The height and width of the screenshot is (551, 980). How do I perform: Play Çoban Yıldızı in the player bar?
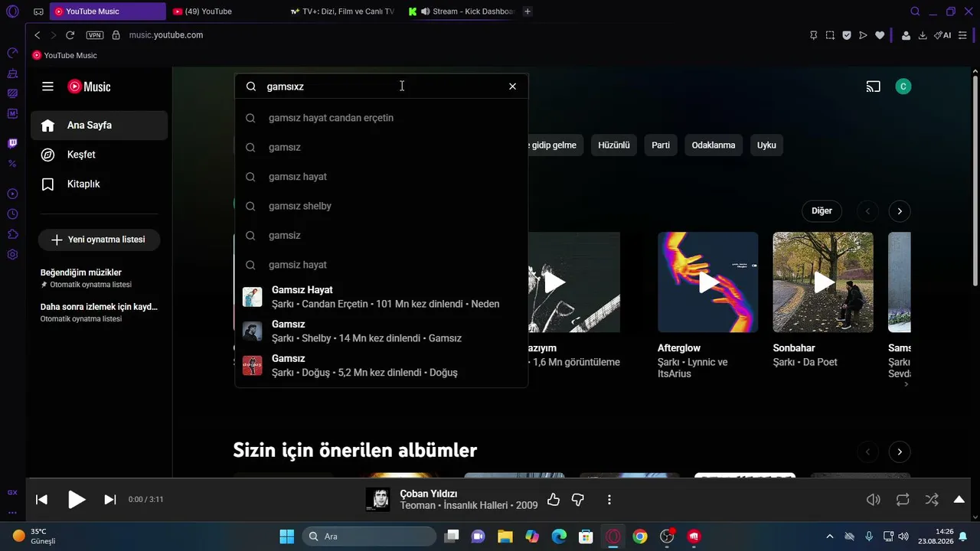pyautogui.click(x=77, y=500)
